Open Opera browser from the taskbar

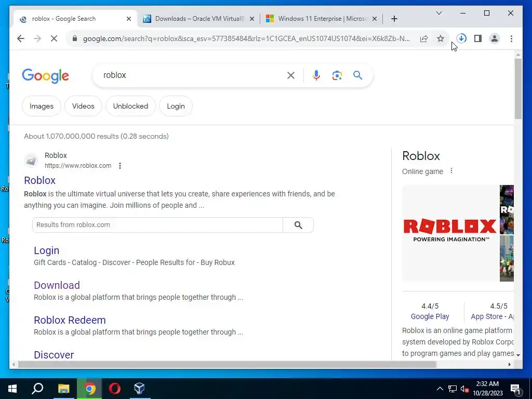tap(115, 389)
